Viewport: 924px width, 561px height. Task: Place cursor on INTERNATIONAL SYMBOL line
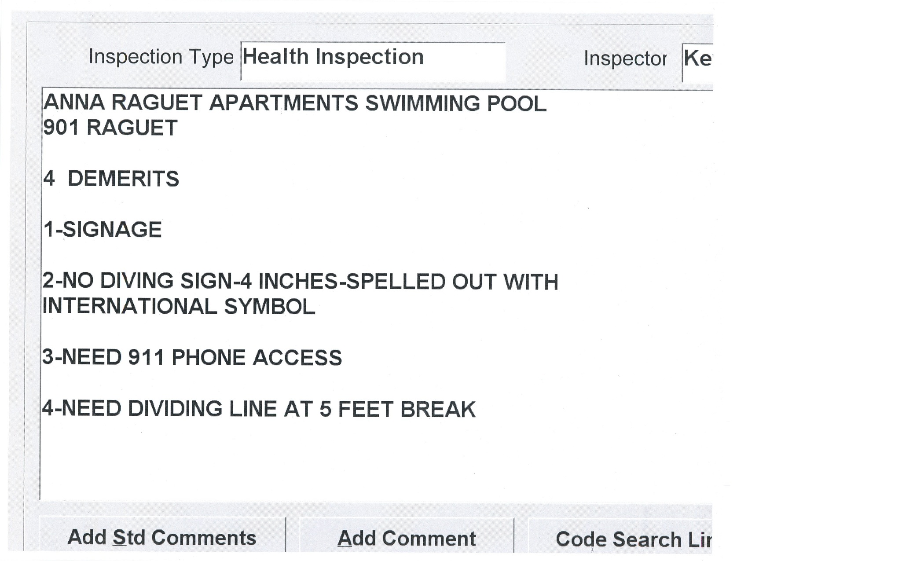[179, 307]
